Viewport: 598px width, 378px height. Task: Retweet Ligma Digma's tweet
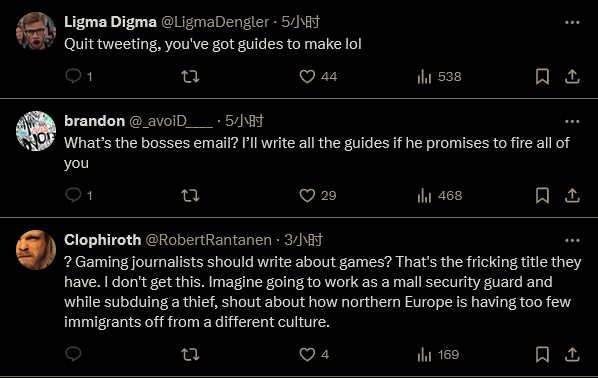[190, 76]
